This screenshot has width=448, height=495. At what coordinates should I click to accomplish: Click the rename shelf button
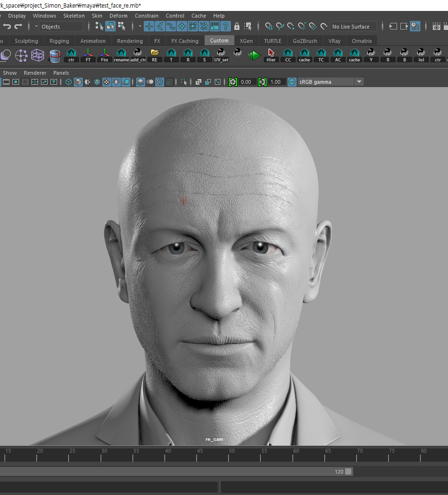121,54
